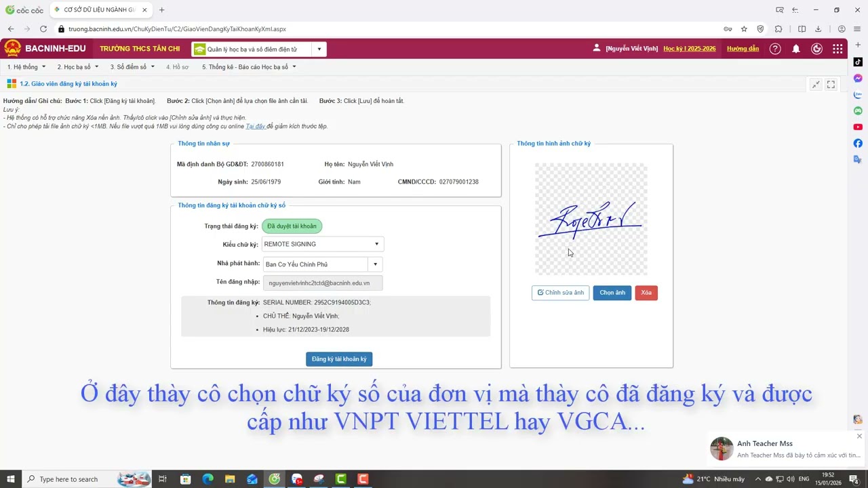Add a sidebar app with the plus icon

click(x=858, y=45)
